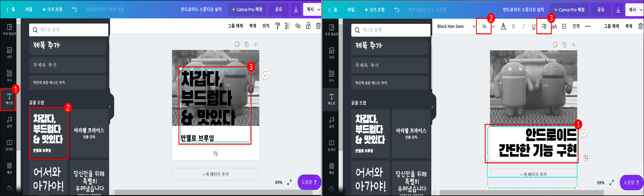Go to 홈 (Home) in left screenshot
644x196 pixels.
tap(11, 9)
